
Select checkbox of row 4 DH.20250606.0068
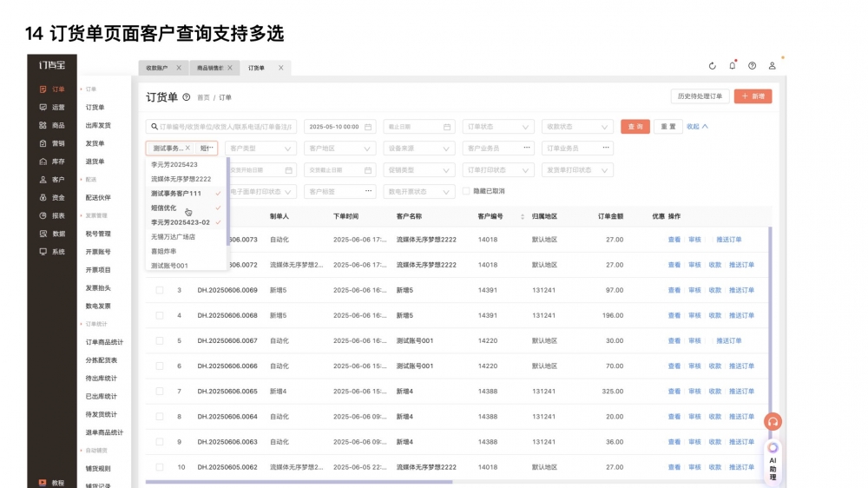coord(160,316)
